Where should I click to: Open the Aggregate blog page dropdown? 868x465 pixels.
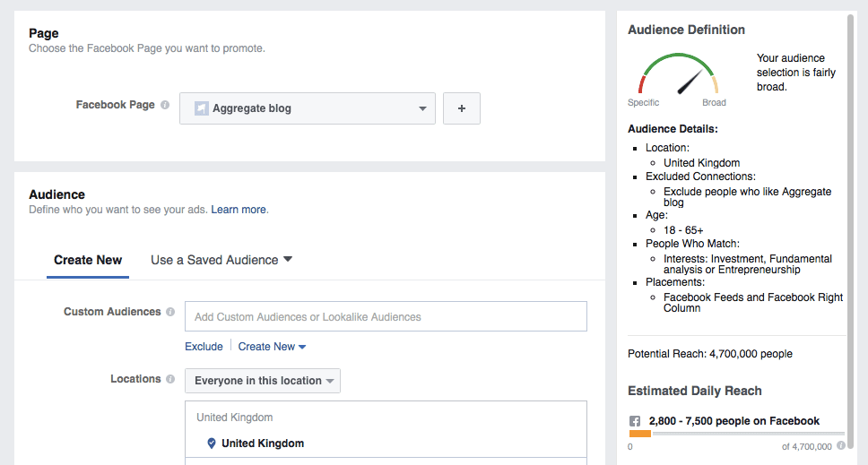click(308, 108)
